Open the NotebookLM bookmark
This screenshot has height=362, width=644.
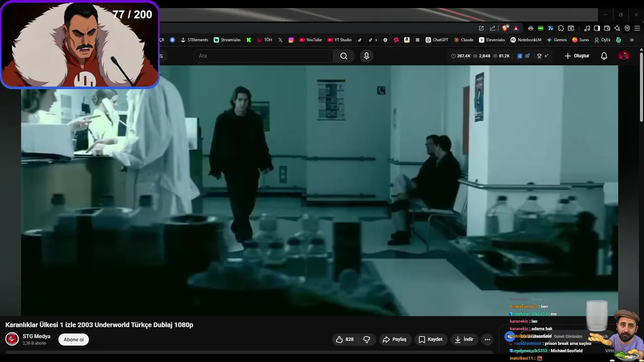tap(526, 40)
